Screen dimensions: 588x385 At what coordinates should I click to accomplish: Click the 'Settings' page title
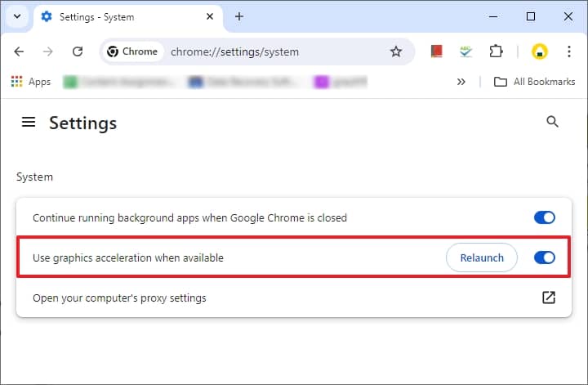(x=82, y=123)
